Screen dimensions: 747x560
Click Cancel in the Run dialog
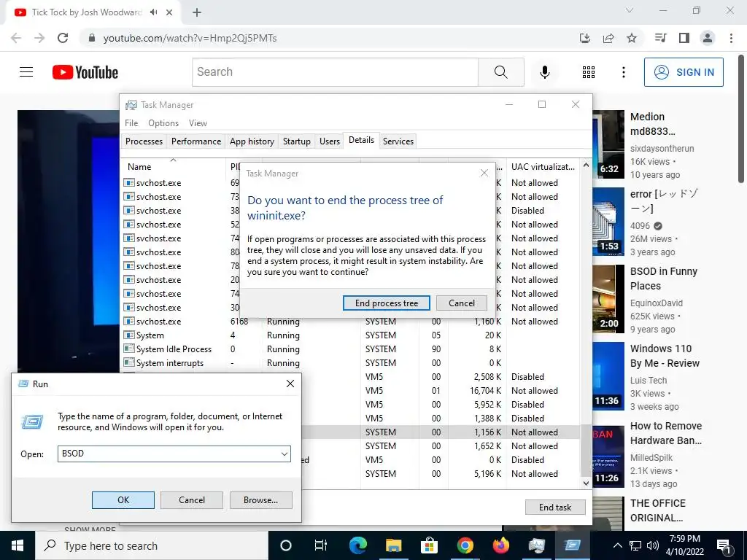(192, 500)
